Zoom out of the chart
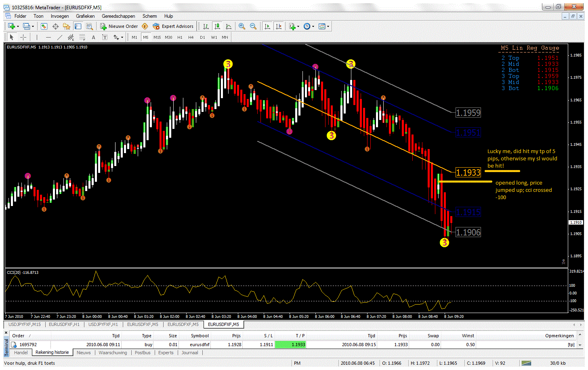 tap(253, 26)
